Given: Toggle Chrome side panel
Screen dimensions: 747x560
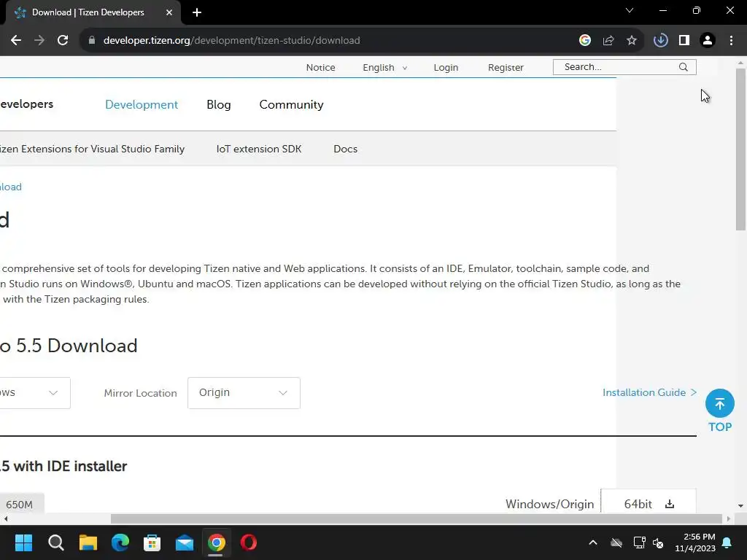Looking at the screenshot, I should click(x=684, y=41).
